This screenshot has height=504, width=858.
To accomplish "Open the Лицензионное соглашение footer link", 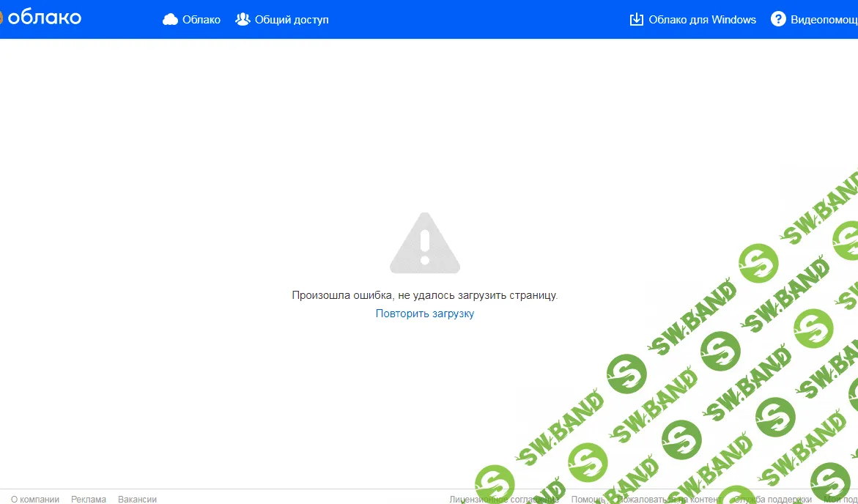I will (x=504, y=499).
